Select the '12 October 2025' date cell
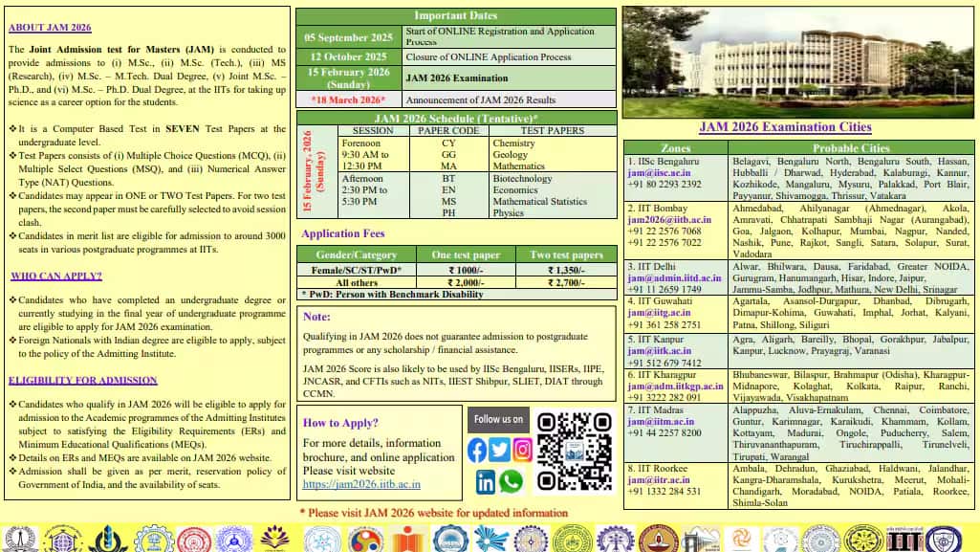 349,56
